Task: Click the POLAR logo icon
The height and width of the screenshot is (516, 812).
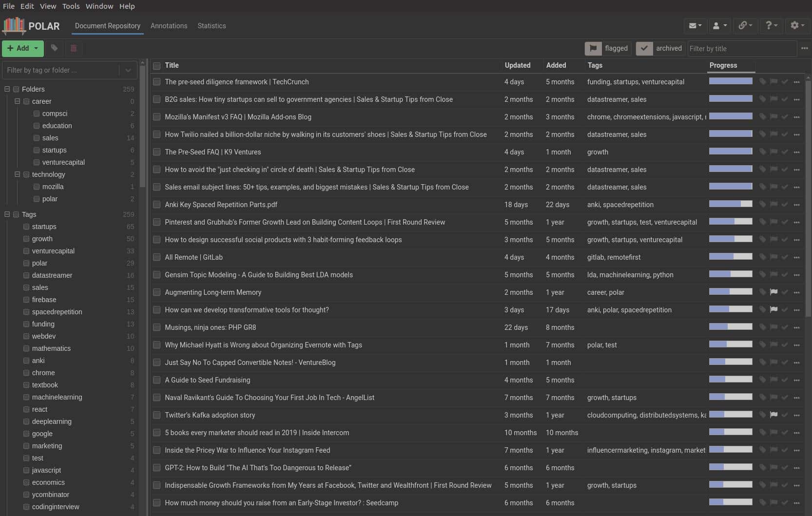Action: pyautogui.click(x=14, y=26)
